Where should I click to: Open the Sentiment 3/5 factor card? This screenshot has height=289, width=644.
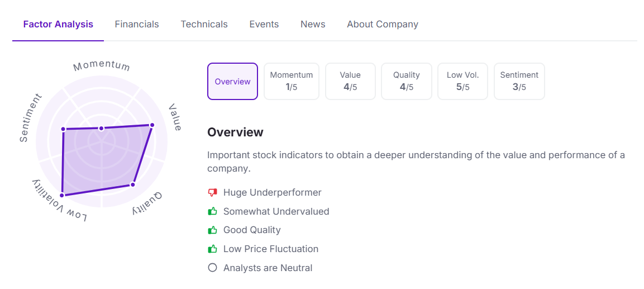point(519,81)
